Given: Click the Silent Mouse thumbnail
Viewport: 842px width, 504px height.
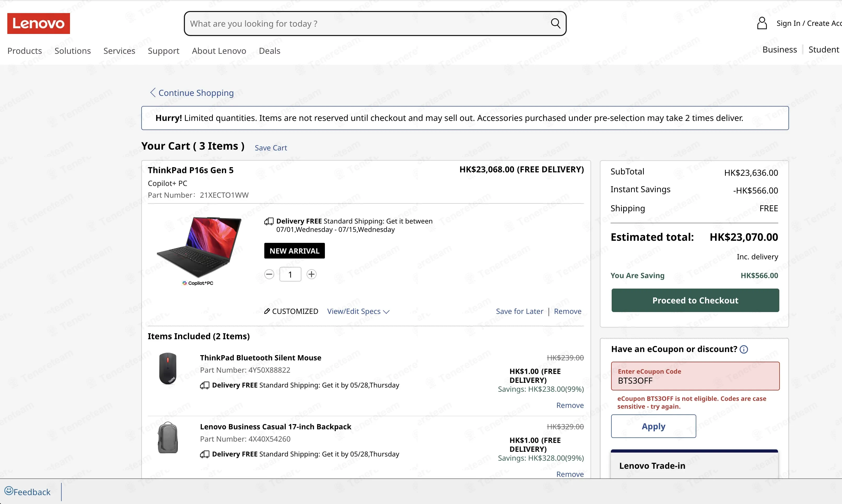Looking at the screenshot, I should [168, 368].
